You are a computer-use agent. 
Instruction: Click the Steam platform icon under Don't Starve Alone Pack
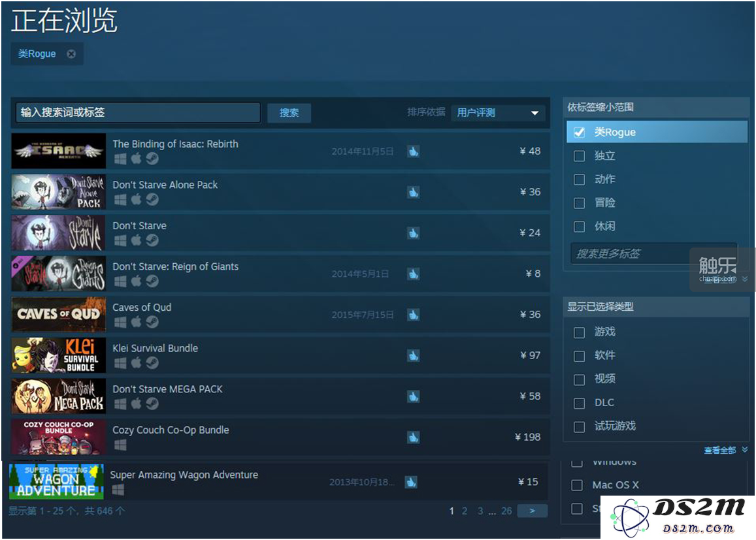152,199
